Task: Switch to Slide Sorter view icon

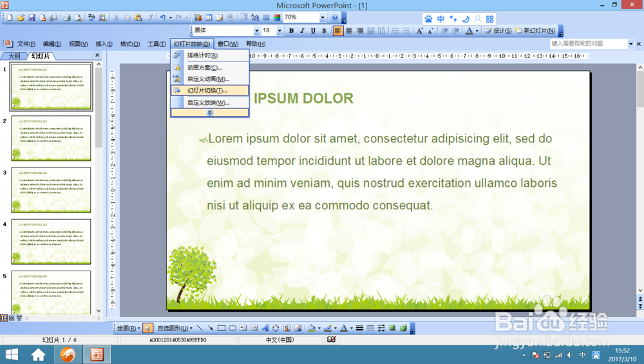Action: [12, 318]
